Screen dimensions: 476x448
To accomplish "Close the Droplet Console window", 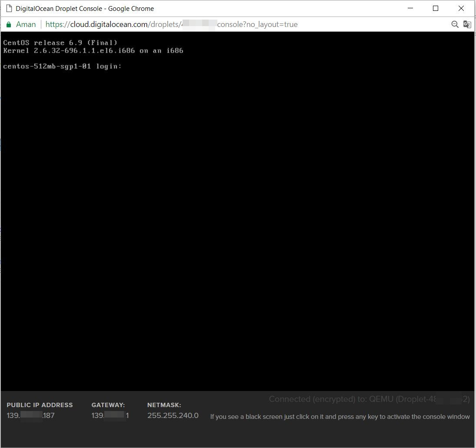I will click(x=461, y=8).
